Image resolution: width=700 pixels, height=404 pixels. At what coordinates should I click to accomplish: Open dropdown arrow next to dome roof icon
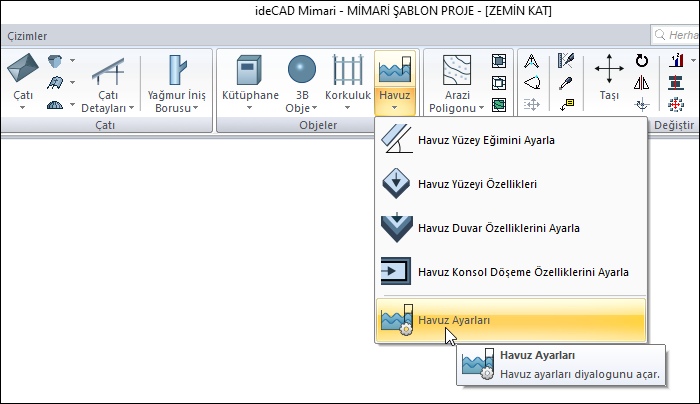pyautogui.click(x=72, y=105)
